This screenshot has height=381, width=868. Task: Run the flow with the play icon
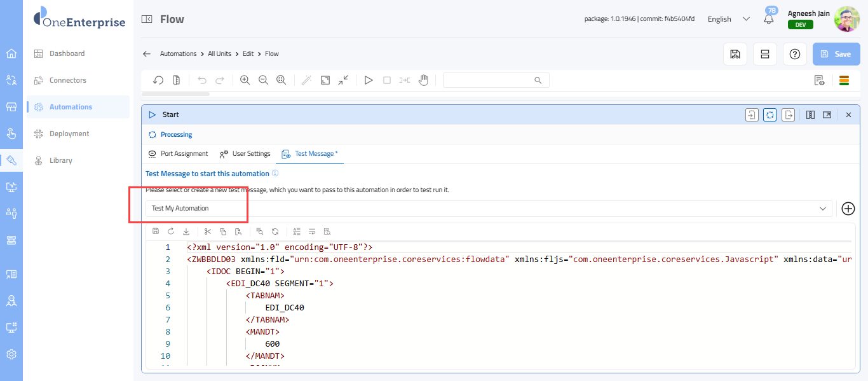tap(368, 80)
